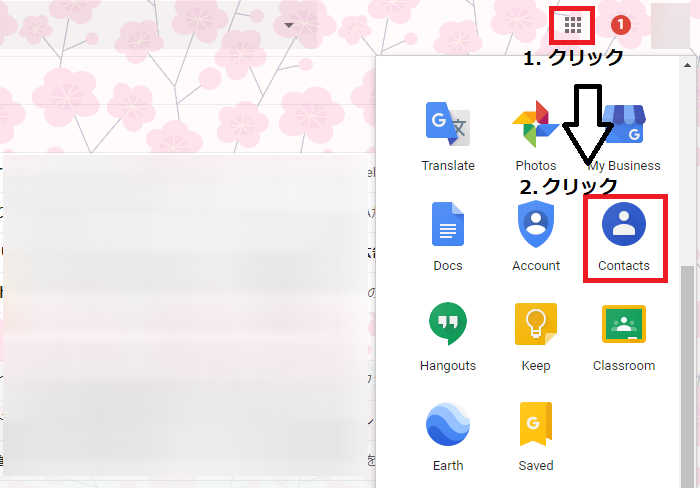The image size is (700, 488).
Task: Open Google Account app
Action: click(536, 236)
